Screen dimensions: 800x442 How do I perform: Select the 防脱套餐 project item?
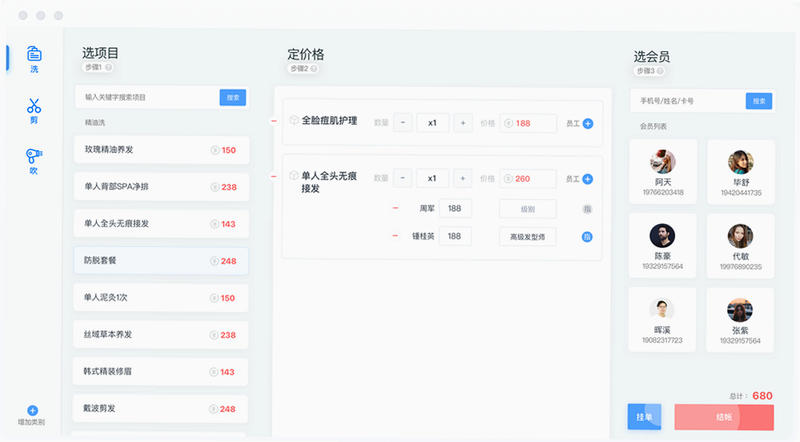point(161,261)
